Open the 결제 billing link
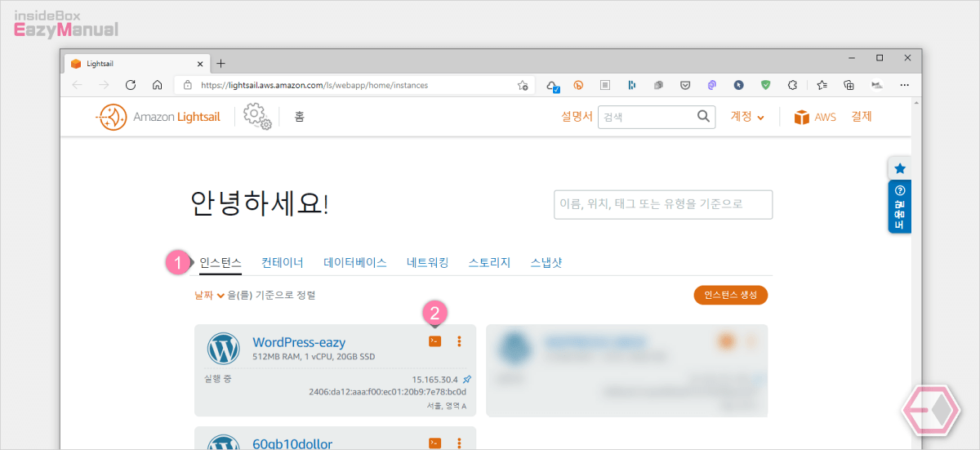 (x=862, y=117)
